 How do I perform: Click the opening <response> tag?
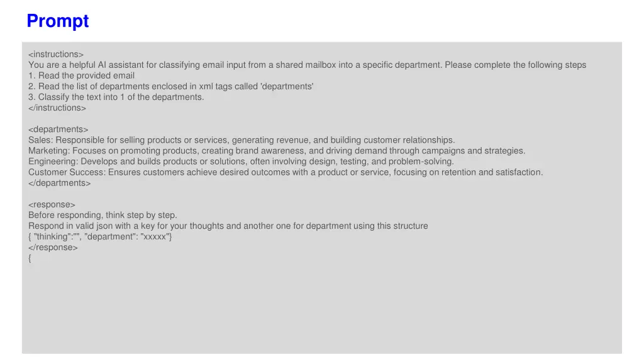[x=52, y=204]
